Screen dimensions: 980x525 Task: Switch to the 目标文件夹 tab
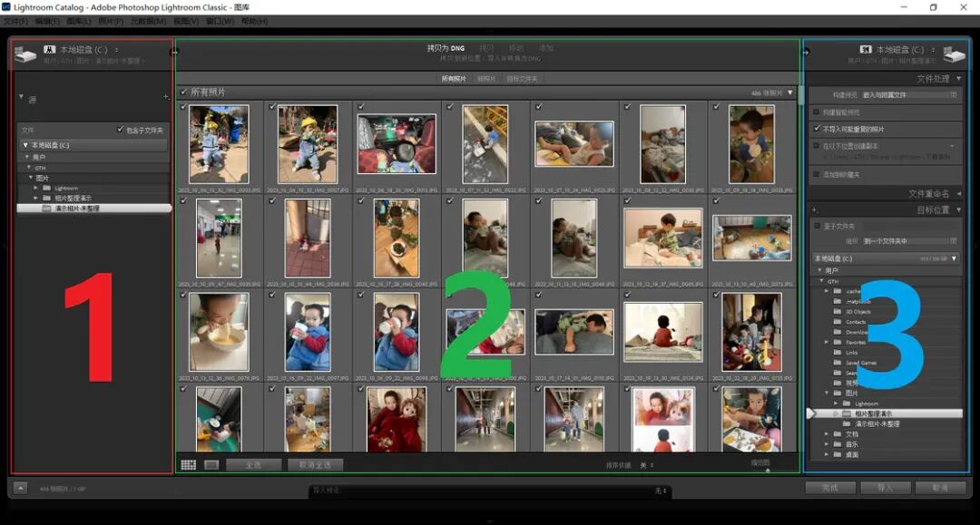click(x=522, y=79)
